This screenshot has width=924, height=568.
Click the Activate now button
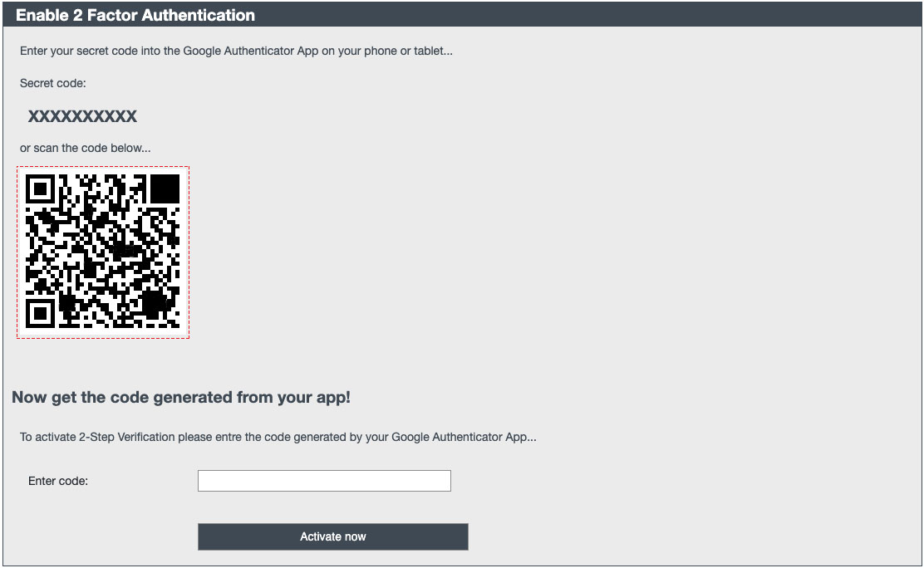coord(332,536)
